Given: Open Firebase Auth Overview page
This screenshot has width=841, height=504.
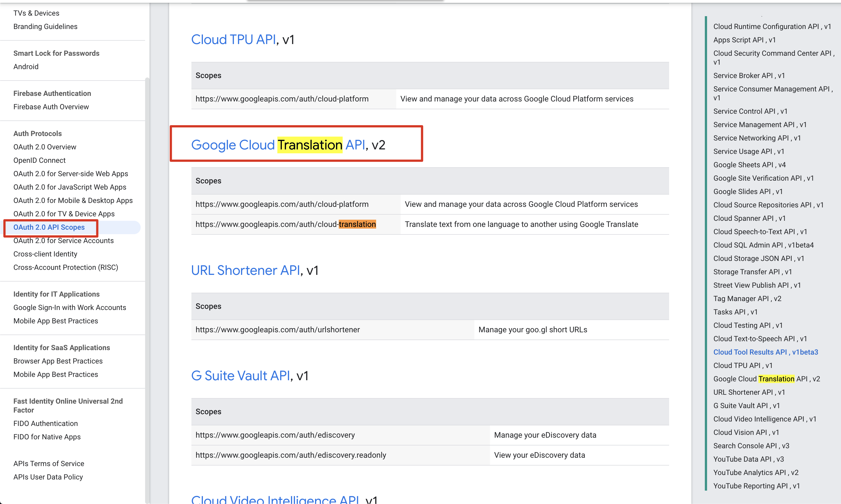Looking at the screenshot, I should [51, 107].
